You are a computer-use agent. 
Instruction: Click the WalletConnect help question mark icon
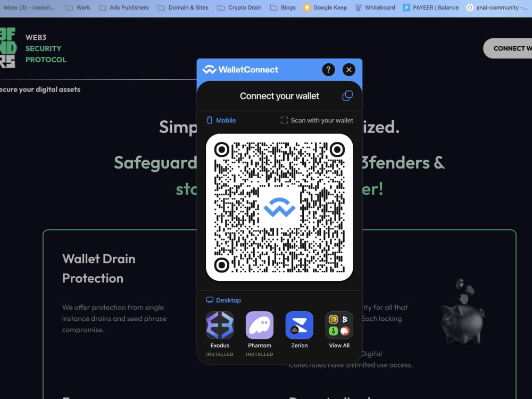tap(328, 70)
